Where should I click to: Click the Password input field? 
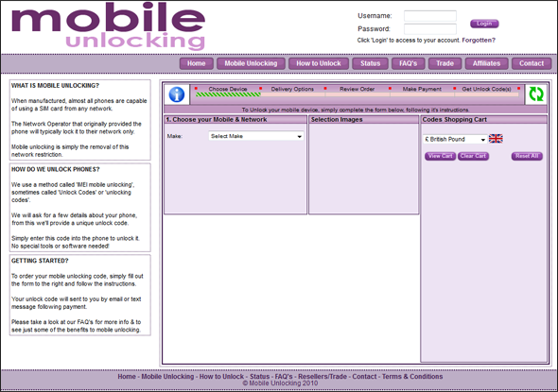pos(430,28)
